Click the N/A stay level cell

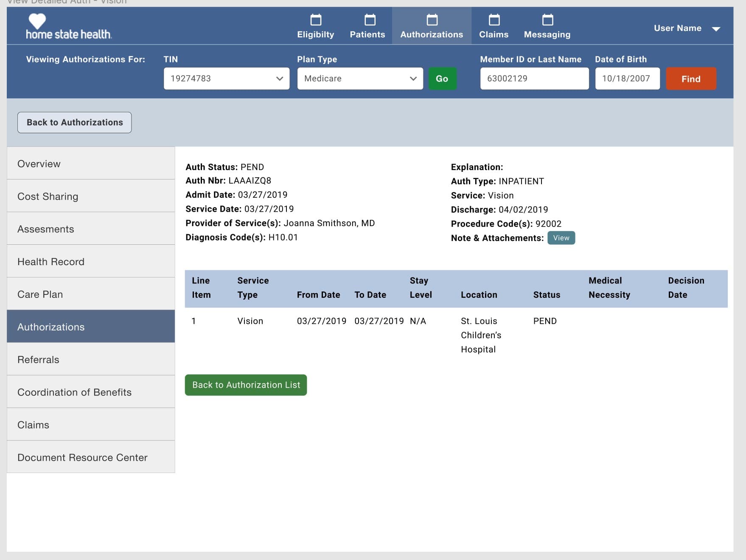coord(418,321)
